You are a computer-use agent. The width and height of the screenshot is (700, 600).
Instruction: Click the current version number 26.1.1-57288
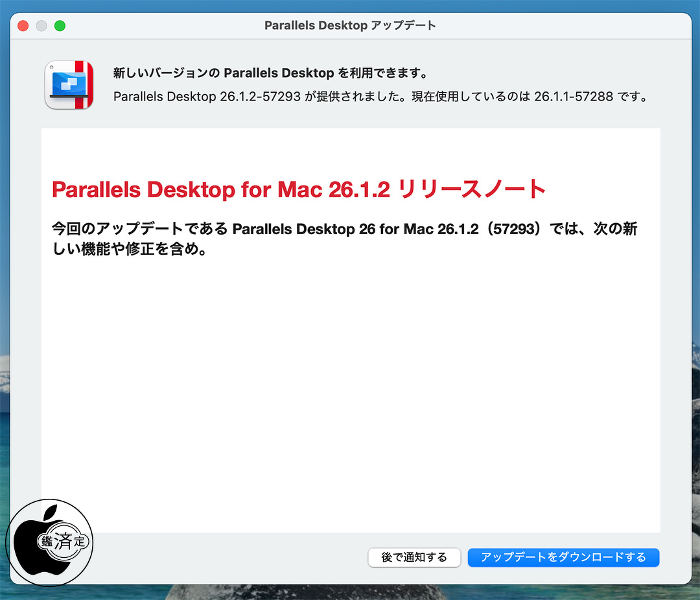pyautogui.click(x=575, y=97)
